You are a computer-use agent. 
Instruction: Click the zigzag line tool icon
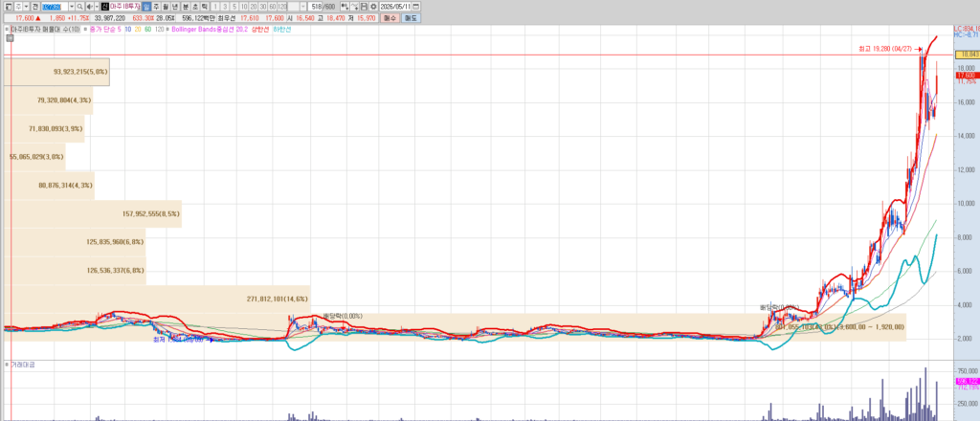click(354, 7)
